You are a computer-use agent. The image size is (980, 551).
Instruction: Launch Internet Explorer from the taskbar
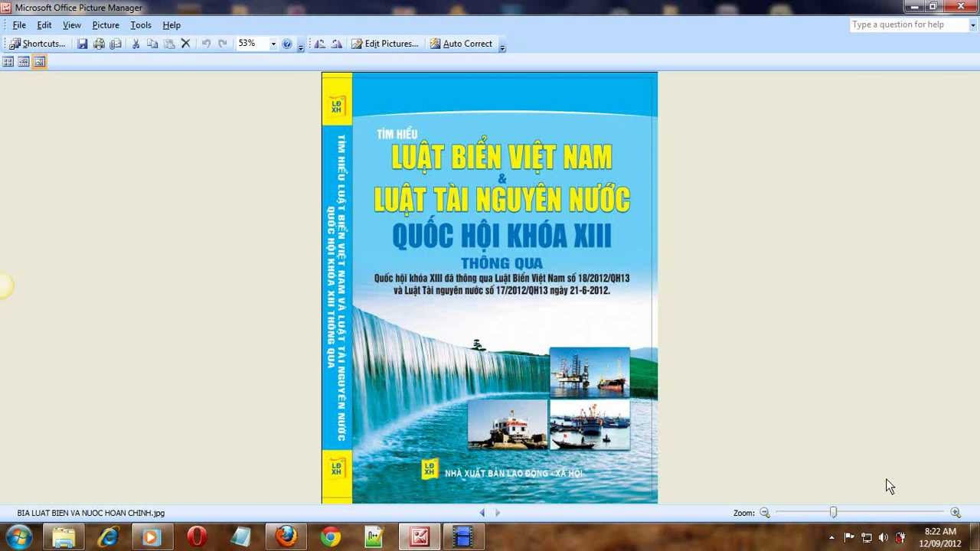[x=109, y=537]
